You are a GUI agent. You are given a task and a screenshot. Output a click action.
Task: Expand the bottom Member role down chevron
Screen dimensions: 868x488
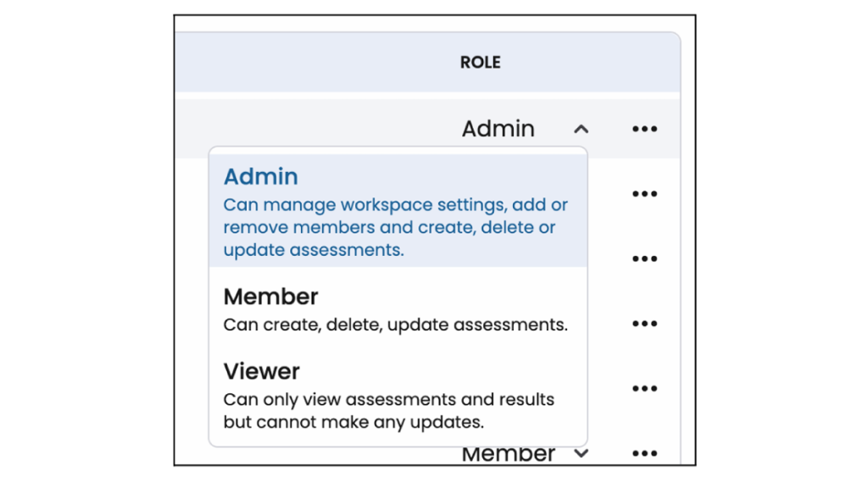[581, 454]
